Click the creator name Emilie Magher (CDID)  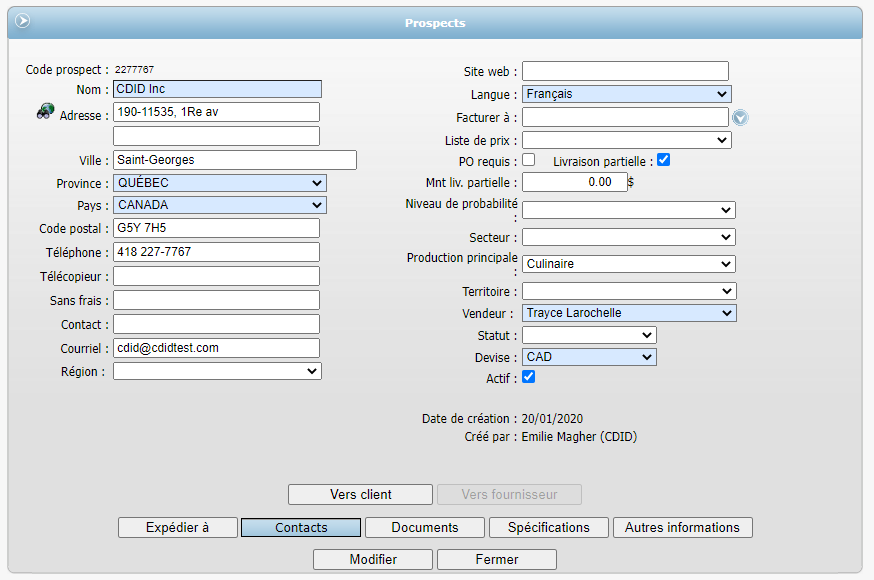579,437
